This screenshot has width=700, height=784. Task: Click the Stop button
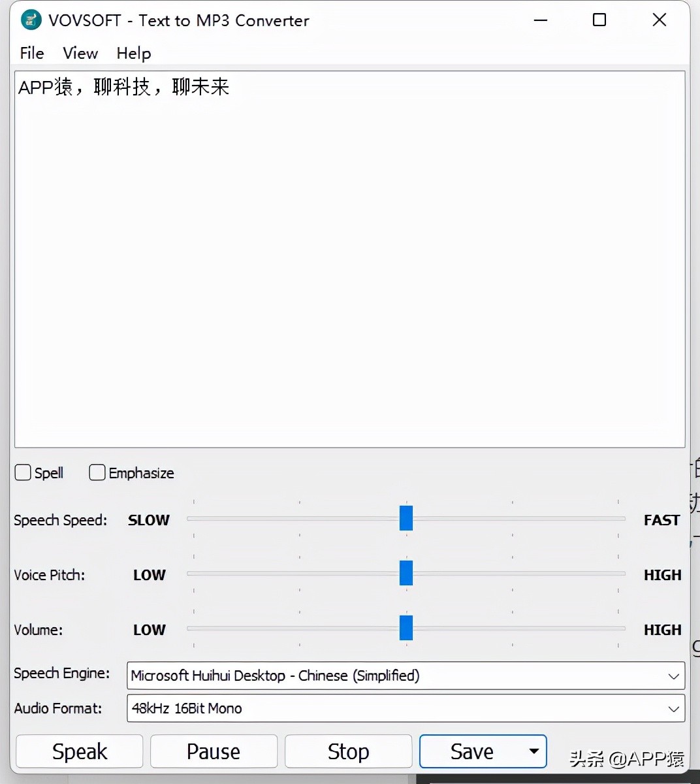(x=348, y=751)
